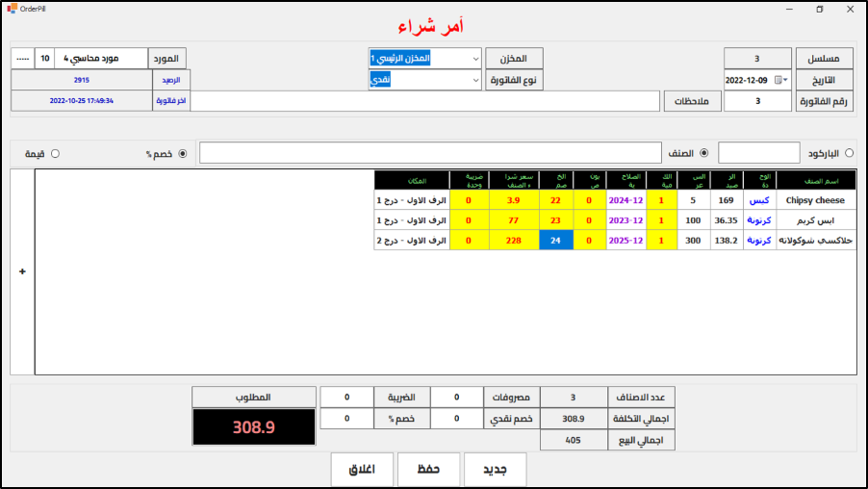Click the اسم الصنف column header

click(815, 180)
